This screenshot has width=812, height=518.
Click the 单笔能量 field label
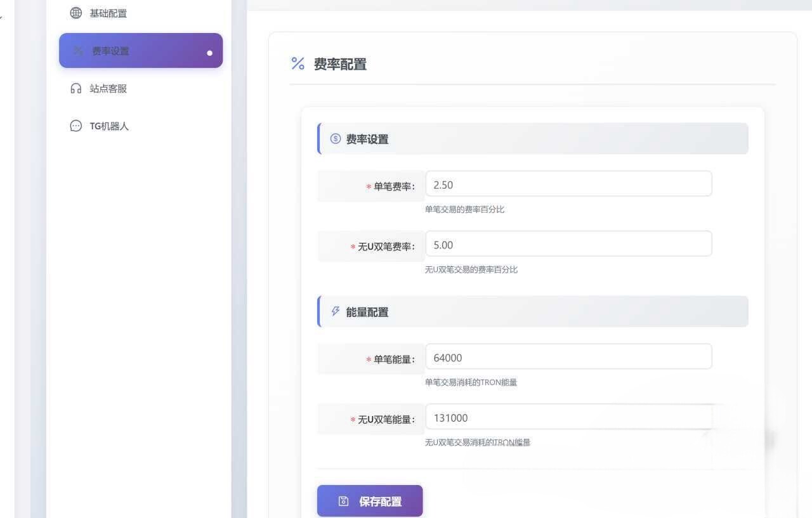coord(394,359)
